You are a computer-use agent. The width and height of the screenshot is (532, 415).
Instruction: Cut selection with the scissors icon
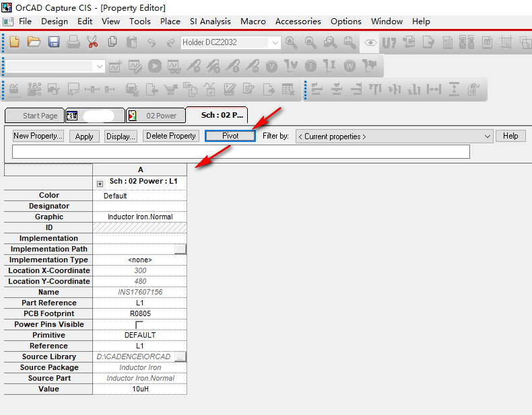[92, 42]
